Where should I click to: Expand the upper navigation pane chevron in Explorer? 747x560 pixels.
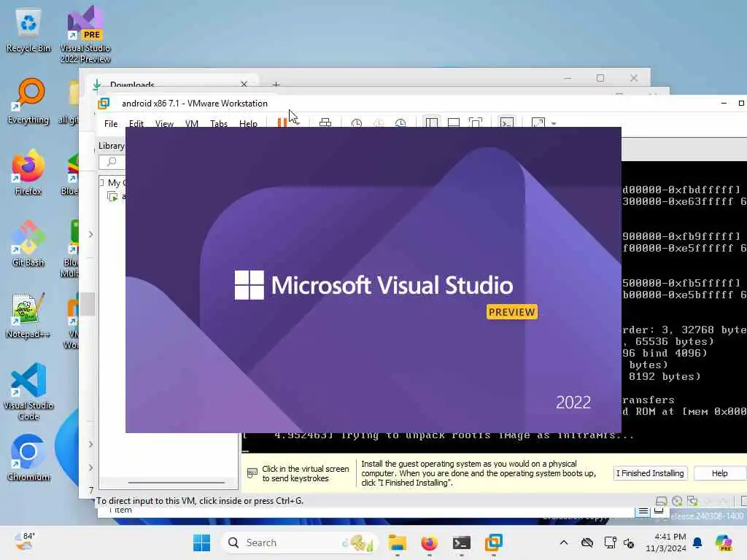[90, 234]
